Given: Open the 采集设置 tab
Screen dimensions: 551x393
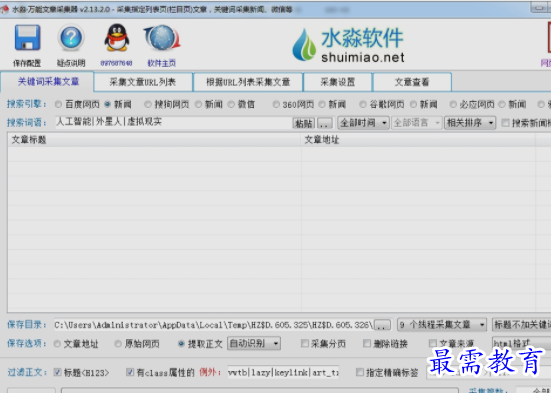Looking at the screenshot, I should pyautogui.click(x=337, y=82).
